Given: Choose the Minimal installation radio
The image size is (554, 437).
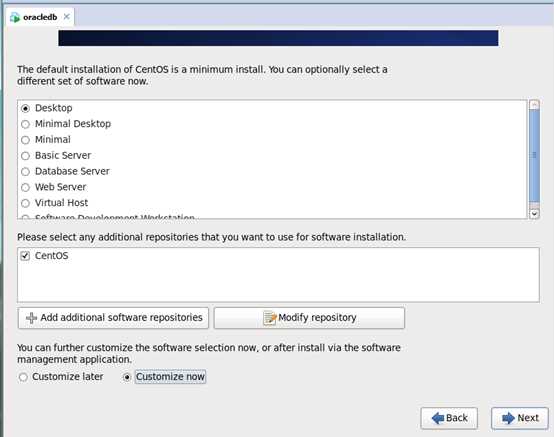Looking at the screenshot, I should (25, 140).
